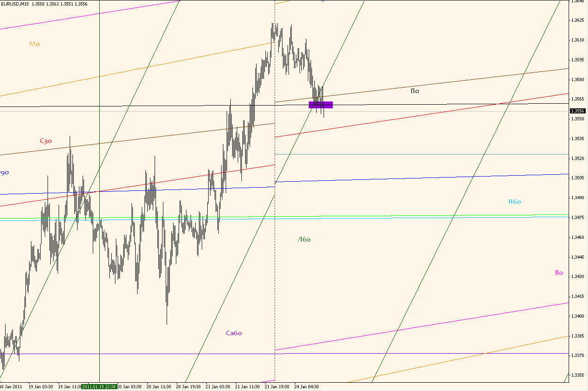Image resolution: width=588 pixels, height=391 pixels.
Task: Click the 1.3475 price level on scale
Action: pyautogui.click(x=578, y=218)
